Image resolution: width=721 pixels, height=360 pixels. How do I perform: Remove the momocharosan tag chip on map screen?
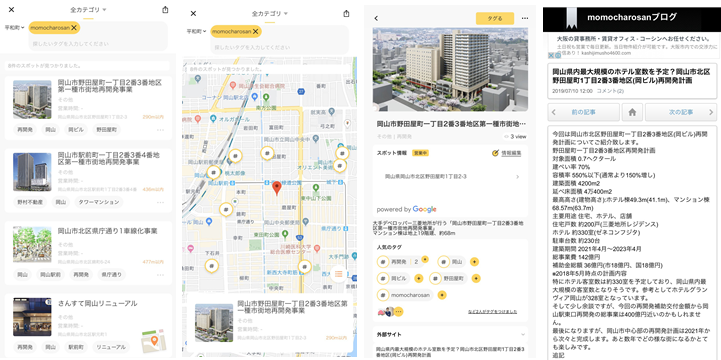click(256, 32)
